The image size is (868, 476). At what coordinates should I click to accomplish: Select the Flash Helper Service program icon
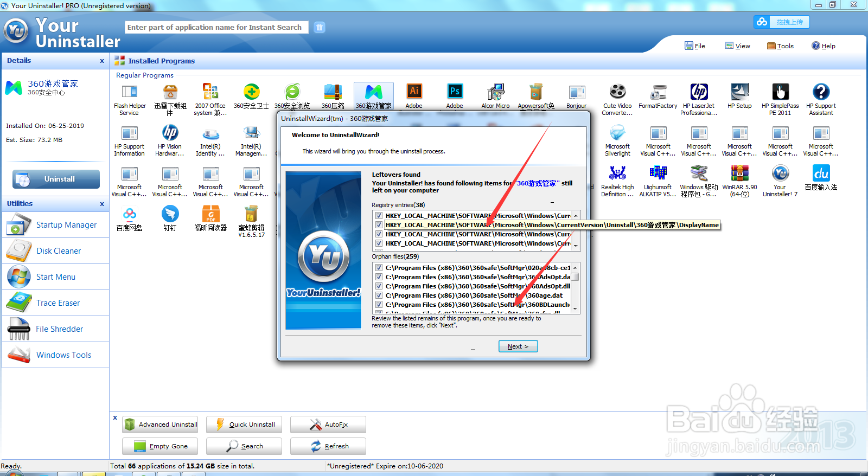[x=130, y=92]
